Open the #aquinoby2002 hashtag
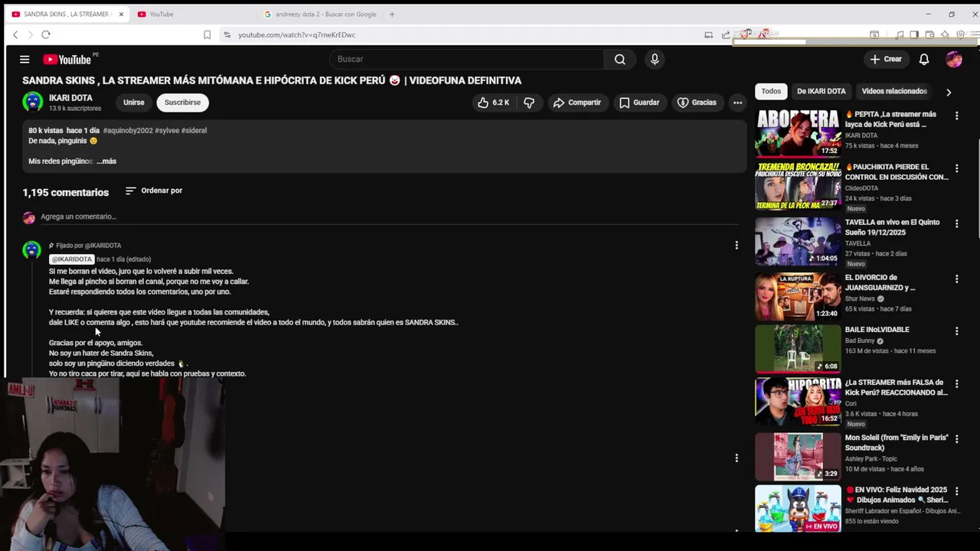 tap(128, 131)
